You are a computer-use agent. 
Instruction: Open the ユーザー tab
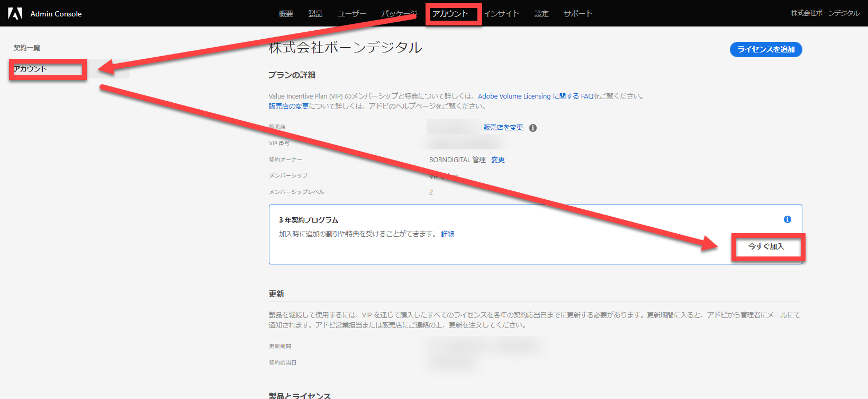pyautogui.click(x=352, y=14)
